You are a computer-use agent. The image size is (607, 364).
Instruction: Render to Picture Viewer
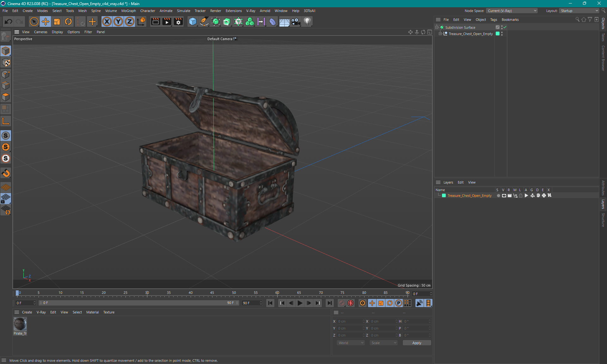(167, 21)
